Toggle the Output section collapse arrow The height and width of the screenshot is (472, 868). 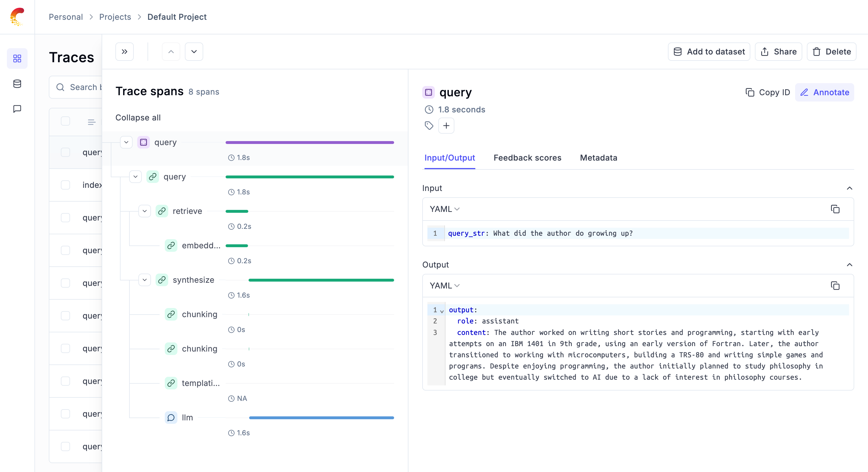(x=849, y=264)
